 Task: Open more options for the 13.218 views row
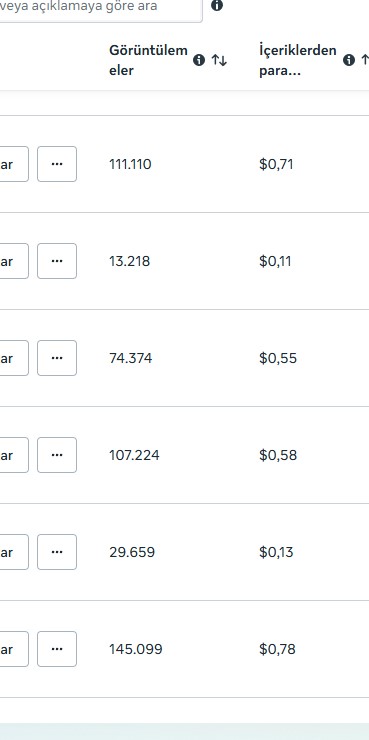coord(57,261)
